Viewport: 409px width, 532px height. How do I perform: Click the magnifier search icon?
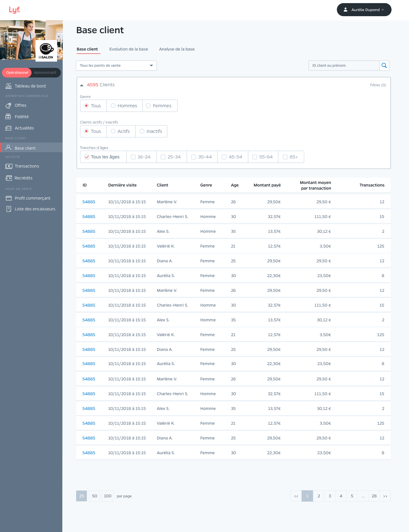tap(384, 66)
